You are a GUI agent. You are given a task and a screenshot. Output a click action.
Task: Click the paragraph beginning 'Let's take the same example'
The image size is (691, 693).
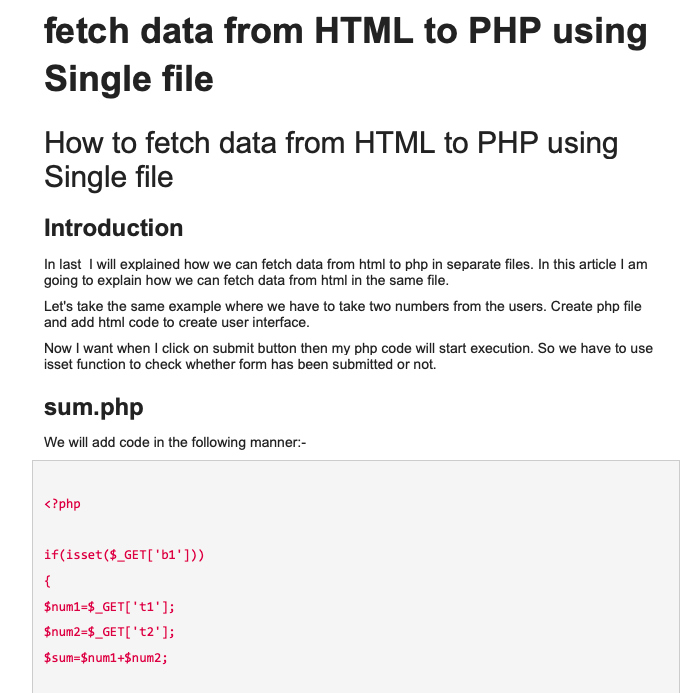[x=343, y=314]
